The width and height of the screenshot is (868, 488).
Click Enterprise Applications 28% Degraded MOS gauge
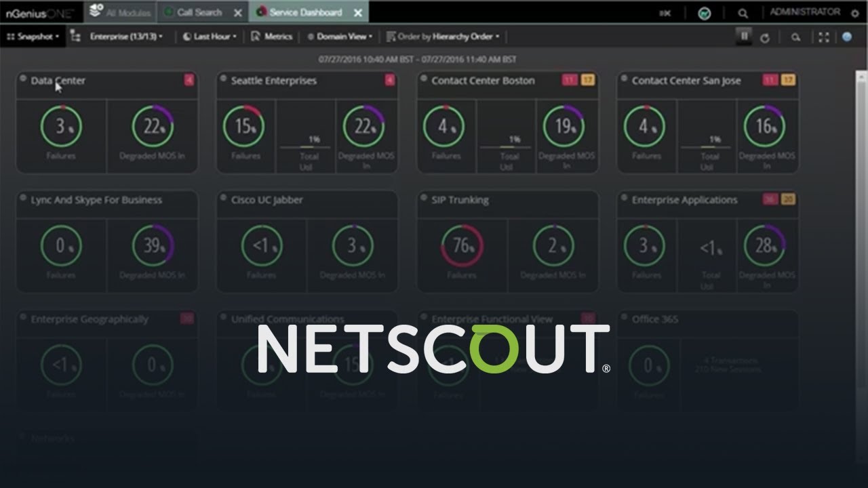coord(766,246)
